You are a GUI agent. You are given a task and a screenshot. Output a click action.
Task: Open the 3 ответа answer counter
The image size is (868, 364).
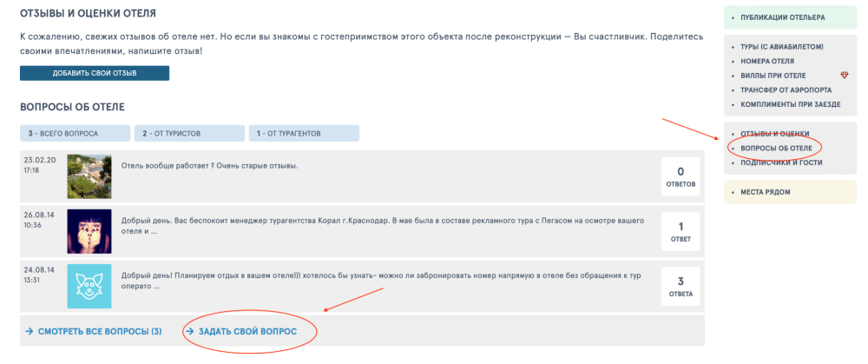tap(681, 286)
